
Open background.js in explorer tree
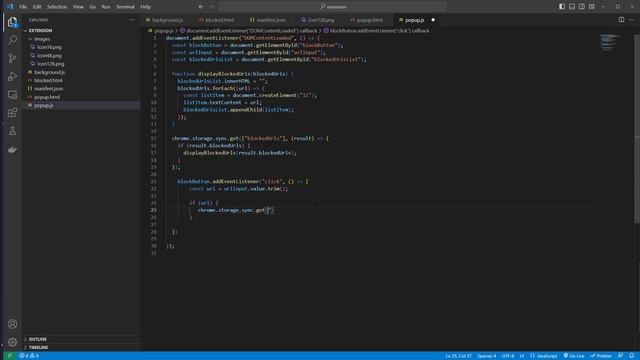pyautogui.click(x=49, y=72)
